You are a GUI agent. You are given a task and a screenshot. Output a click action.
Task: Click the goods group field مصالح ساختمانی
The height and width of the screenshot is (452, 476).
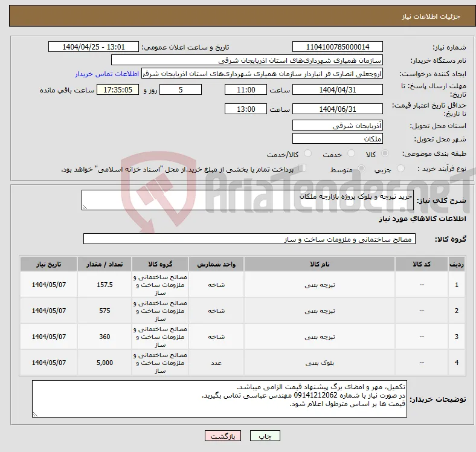click(x=249, y=239)
